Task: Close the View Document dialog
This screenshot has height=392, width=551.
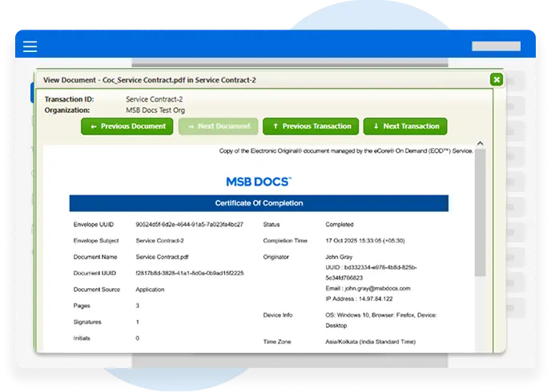Action: tap(497, 79)
